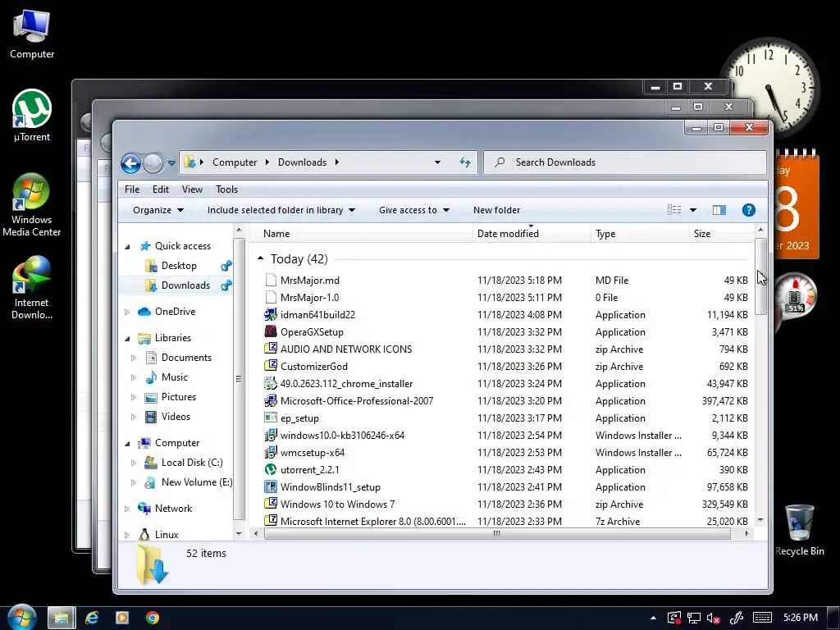Open the Documents library
Viewport: 840px width, 630px height.
(x=186, y=358)
